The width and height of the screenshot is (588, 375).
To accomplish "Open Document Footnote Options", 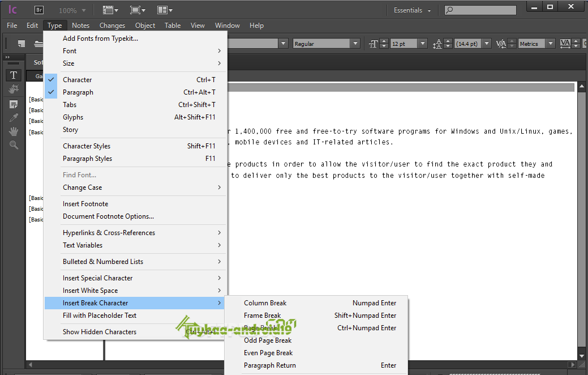I will [x=136, y=216].
